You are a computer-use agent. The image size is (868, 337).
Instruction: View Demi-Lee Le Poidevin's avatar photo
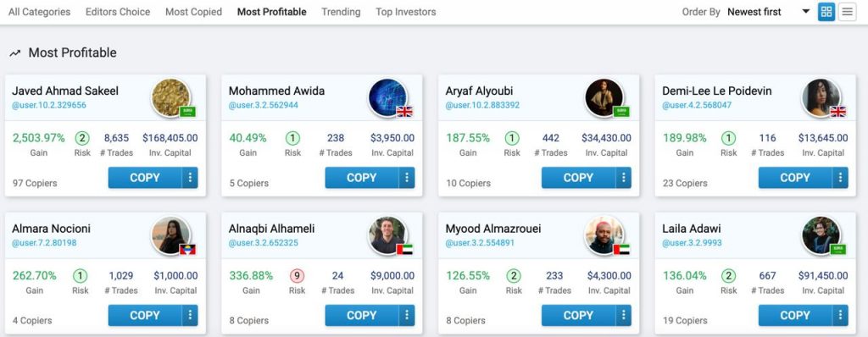821,97
